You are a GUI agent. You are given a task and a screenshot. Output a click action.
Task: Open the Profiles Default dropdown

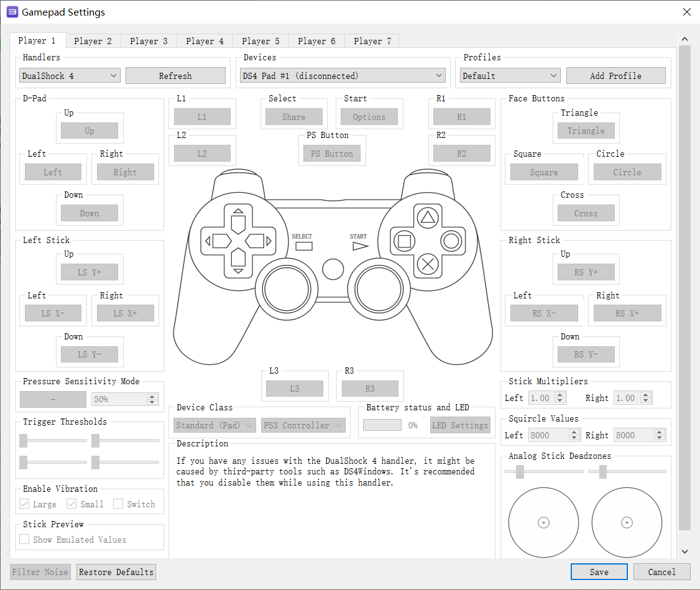click(510, 75)
